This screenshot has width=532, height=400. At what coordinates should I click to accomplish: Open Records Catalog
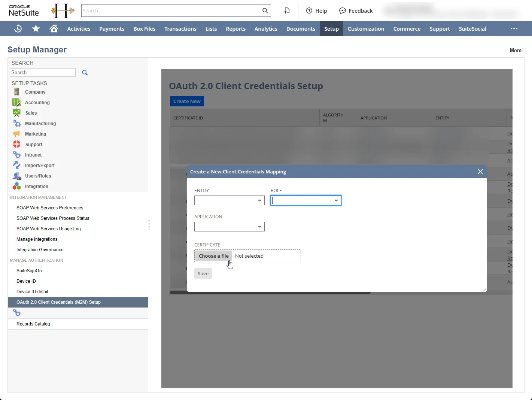(33, 324)
